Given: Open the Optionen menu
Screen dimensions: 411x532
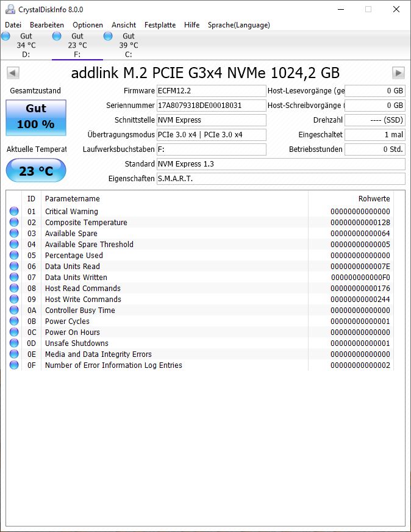Looking at the screenshot, I should tap(87, 25).
